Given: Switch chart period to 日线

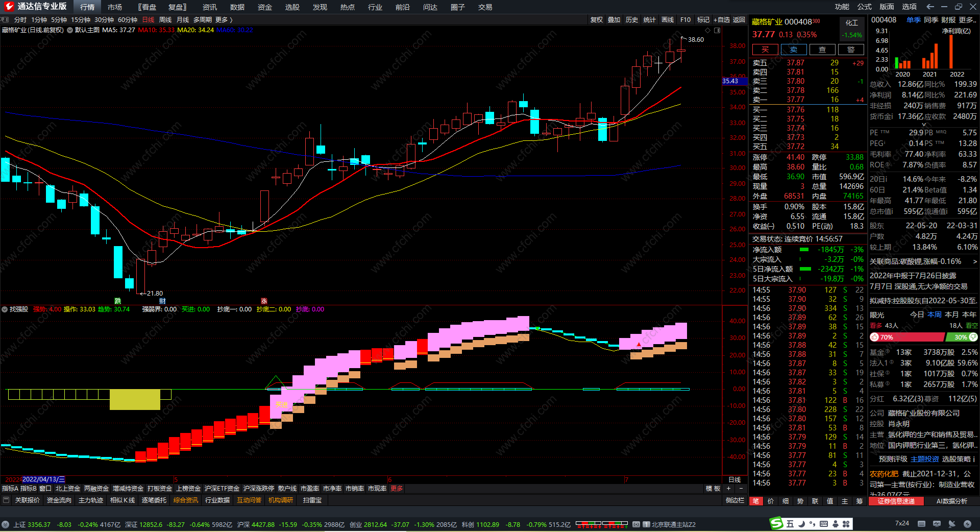Looking at the screenshot, I should click(x=148, y=20).
